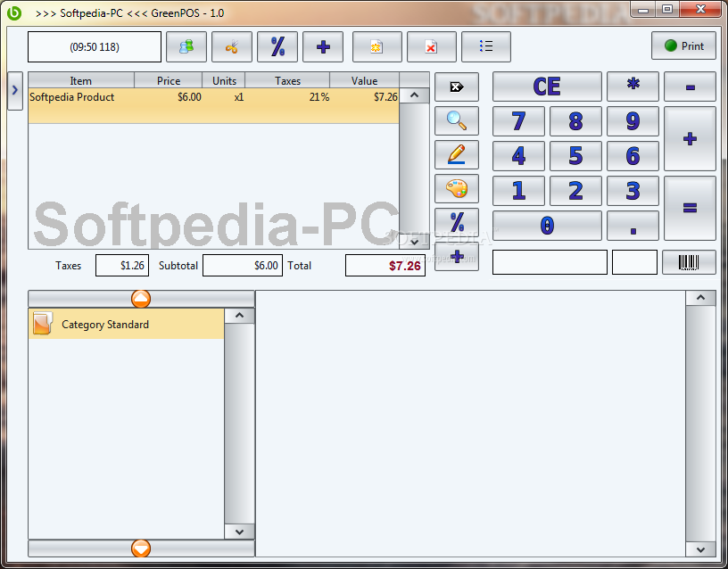Image resolution: width=728 pixels, height=569 pixels.
Task: Click the color palette attributes icon
Action: [x=457, y=188]
